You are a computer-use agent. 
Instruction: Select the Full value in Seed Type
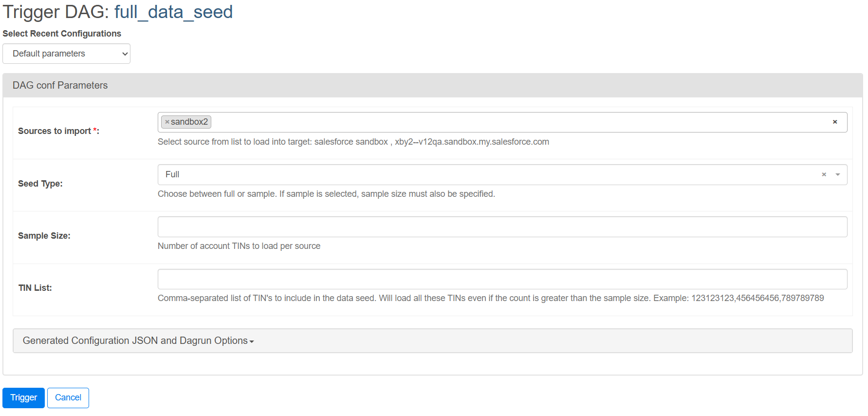pyautogui.click(x=172, y=174)
